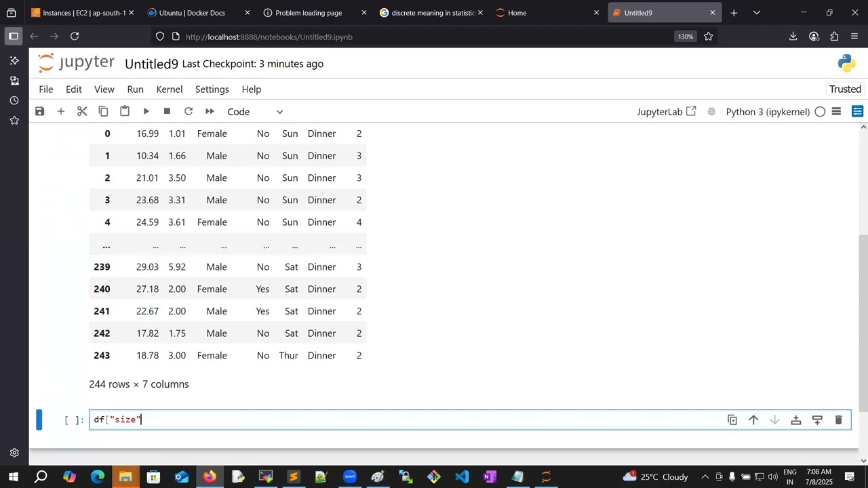
Task: Click Python 3 (ipykernel) kernel name
Action: pos(768,112)
